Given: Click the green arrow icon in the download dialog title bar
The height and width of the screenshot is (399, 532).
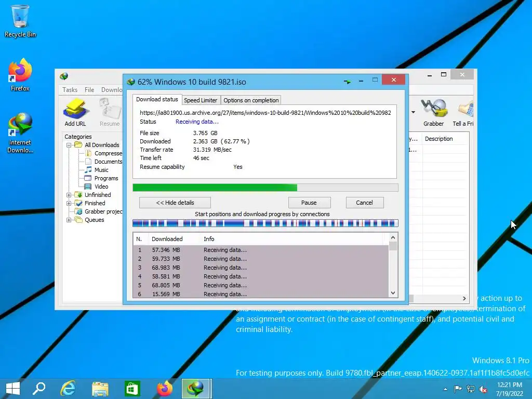Looking at the screenshot, I should coord(347,82).
